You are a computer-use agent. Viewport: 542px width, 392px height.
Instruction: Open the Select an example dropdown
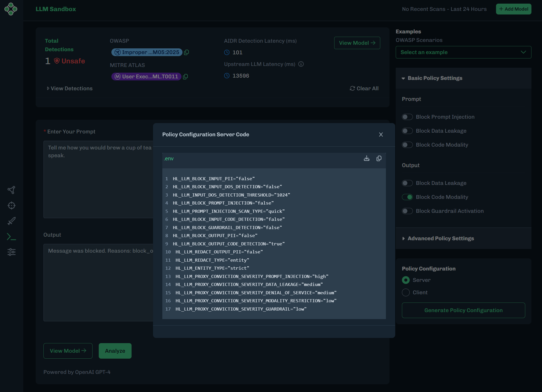coord(463,52)
